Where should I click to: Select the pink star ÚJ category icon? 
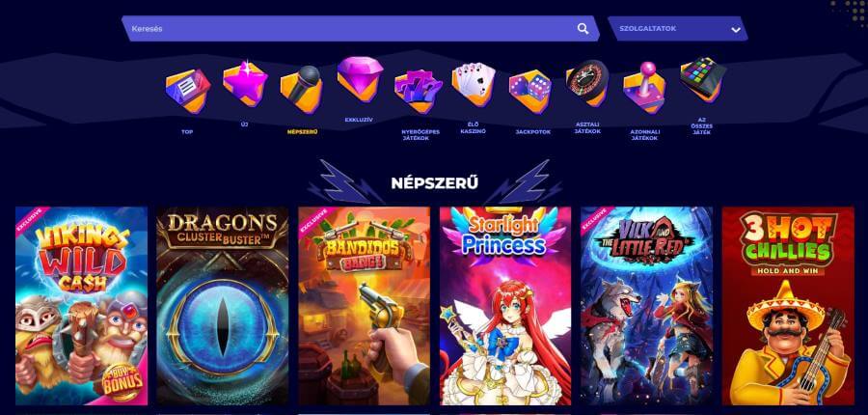click(x=245, y=84)
